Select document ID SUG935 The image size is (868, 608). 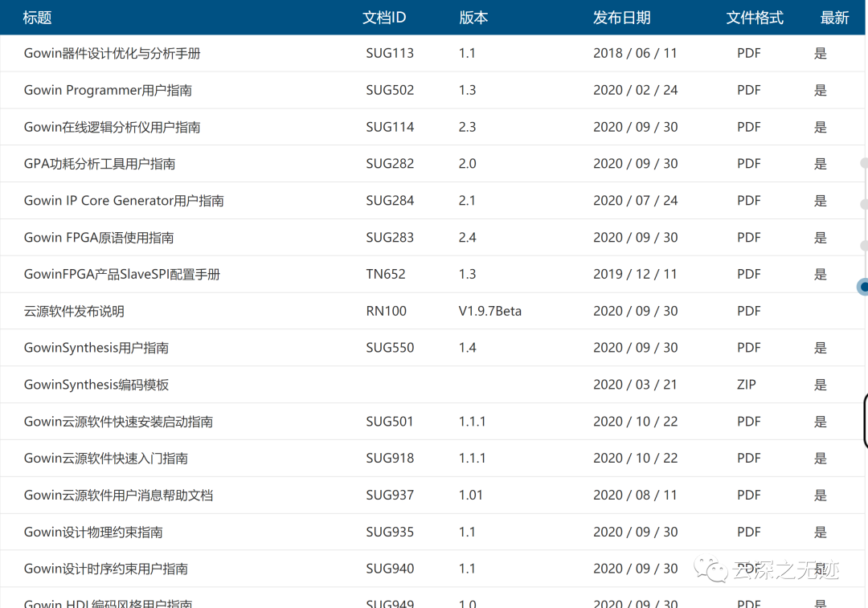coord(390,533)
